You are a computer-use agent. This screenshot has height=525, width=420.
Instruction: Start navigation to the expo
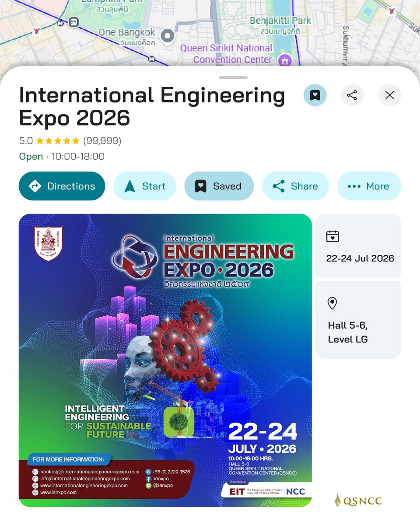[145, 186]
